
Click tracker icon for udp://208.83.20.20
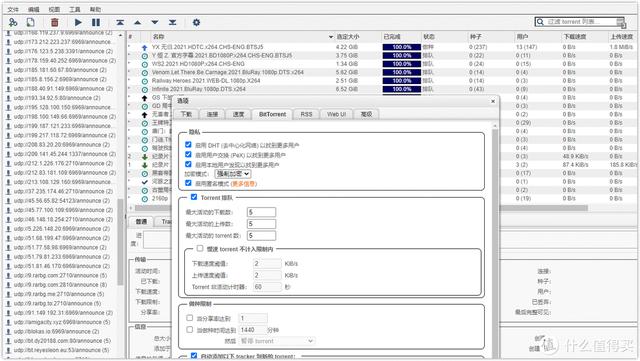coord(8,145)
